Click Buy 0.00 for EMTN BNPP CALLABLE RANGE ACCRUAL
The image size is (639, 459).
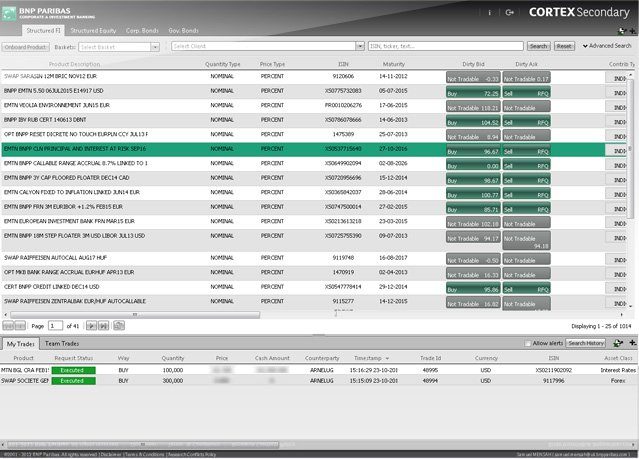pyautogui.click(x=473, y=164)
